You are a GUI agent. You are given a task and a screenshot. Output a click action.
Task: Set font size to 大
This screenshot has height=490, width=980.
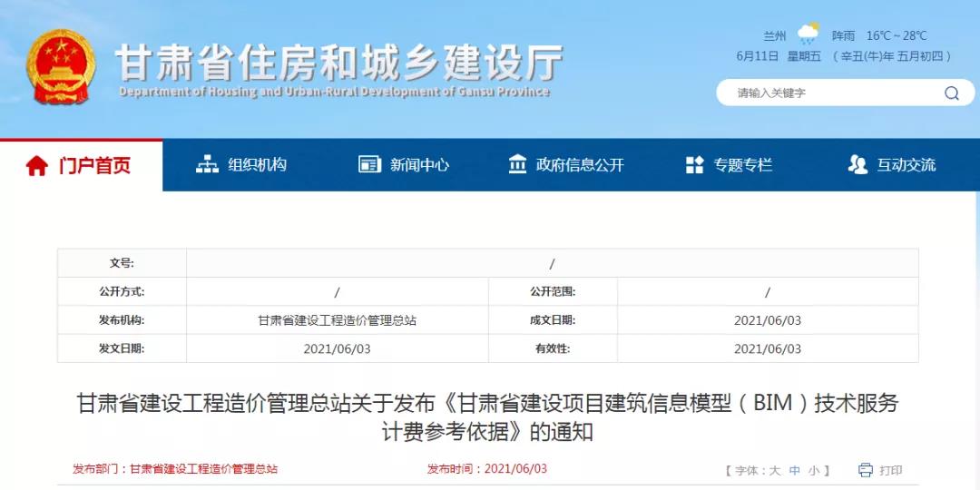point(775,471)
